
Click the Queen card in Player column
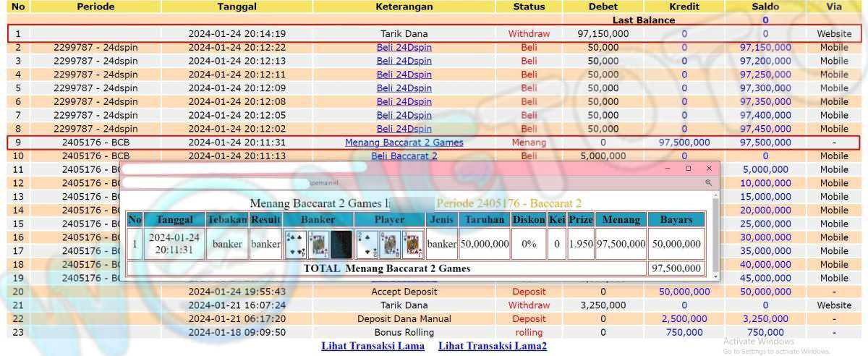[390, 244]
